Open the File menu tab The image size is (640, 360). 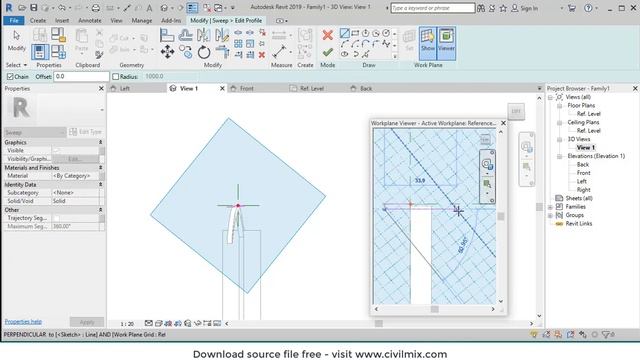tap(13, 20)
